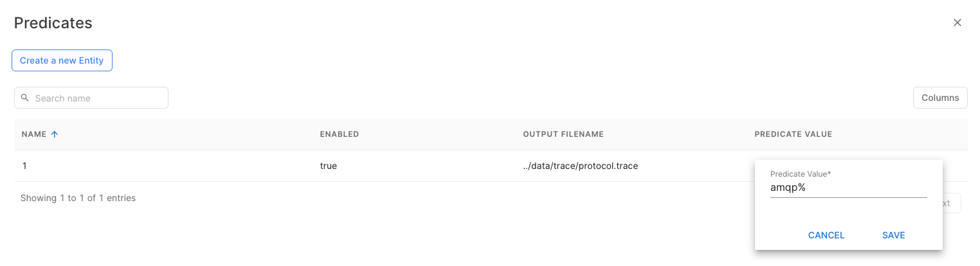980x266 pixels.
Task: Cancel the predicate value edit
Action: (826, 235)
